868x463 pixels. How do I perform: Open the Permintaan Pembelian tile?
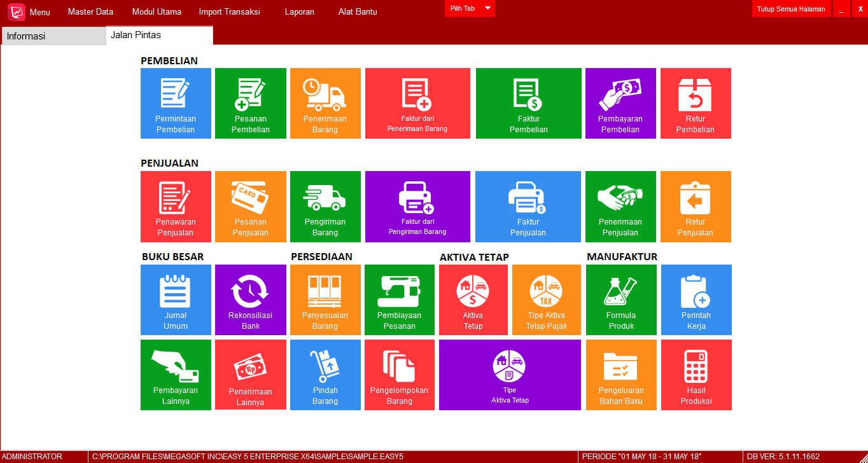click(x=176, y=103)
